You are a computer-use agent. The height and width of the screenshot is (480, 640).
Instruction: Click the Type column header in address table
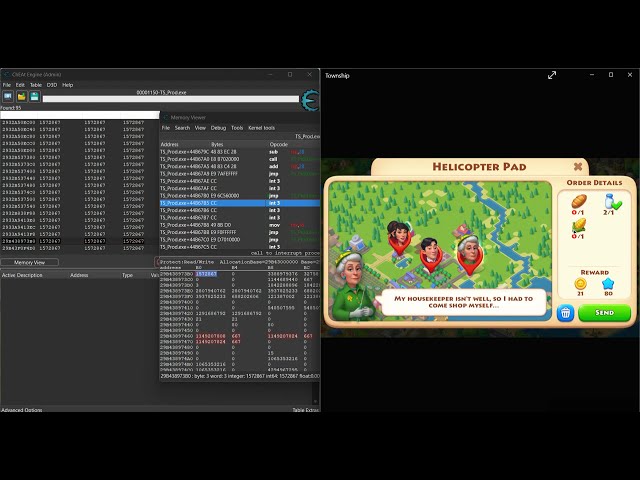pos(127,275)
